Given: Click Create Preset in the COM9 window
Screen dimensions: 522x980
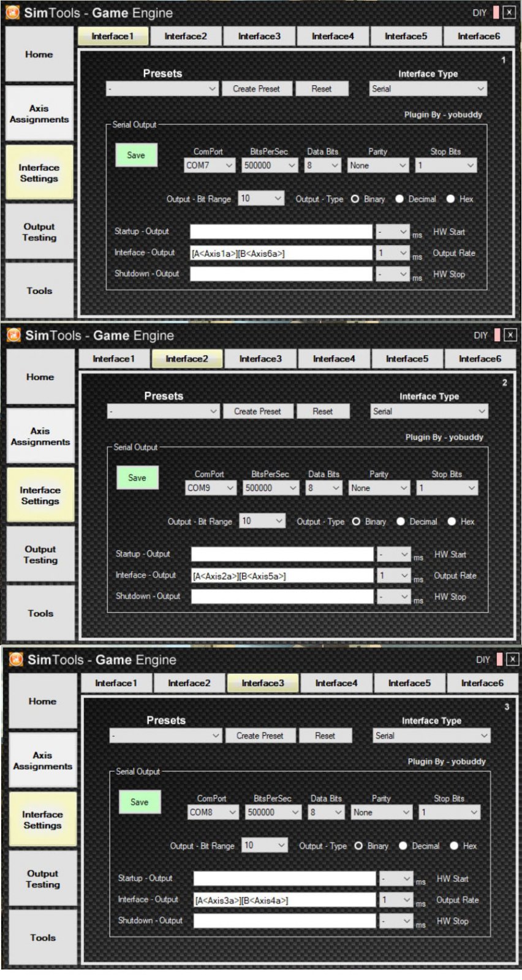Looking at the screenshot, I should pyautogui.click(x=257, y=412).
